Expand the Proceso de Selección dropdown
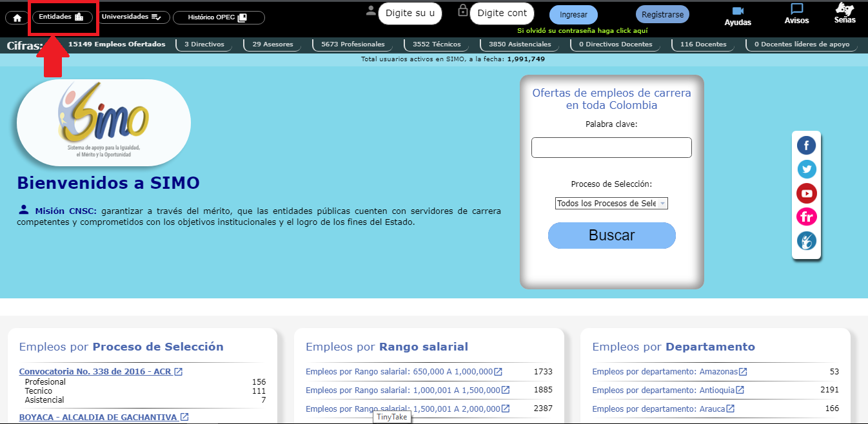The height and width of the screenshot is (424, 868). (611, 203)
